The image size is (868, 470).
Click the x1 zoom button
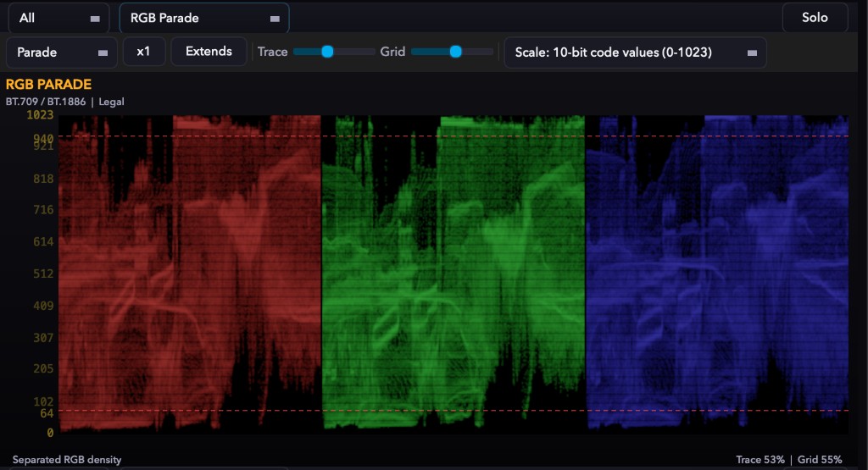coord(144,52)
